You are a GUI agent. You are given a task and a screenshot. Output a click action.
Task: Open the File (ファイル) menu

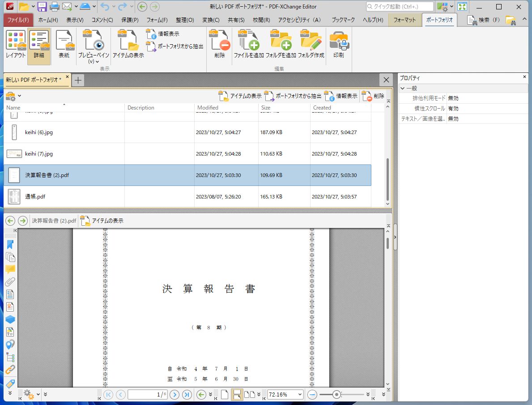(x=18, y=20)
